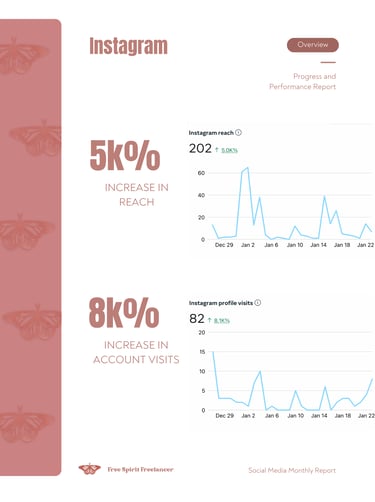The height and width of the screenshot is (502, 375).
Task: Click green up arrow beside visits 82
Action: 210,320
